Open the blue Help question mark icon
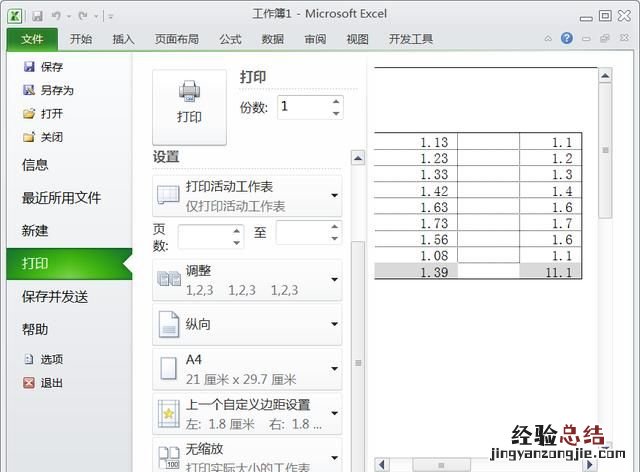640x472 pixels. click(x=567, y=38)
